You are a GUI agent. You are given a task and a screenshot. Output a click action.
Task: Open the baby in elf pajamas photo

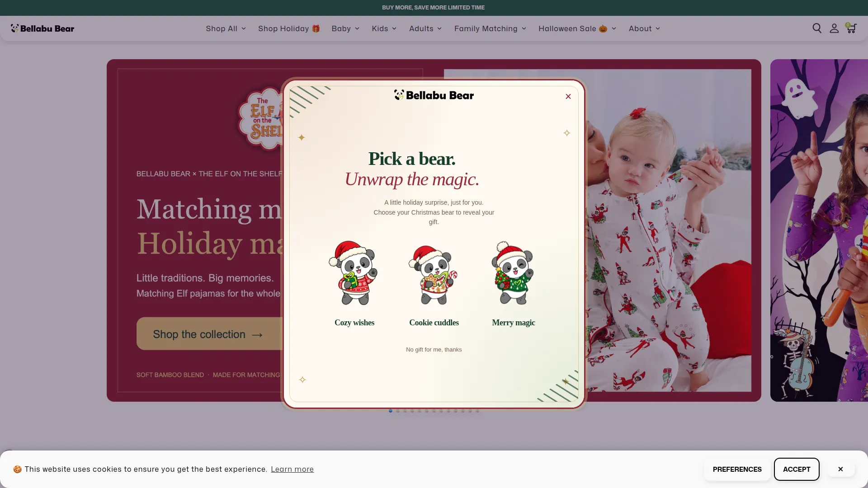tap(668, 230)
